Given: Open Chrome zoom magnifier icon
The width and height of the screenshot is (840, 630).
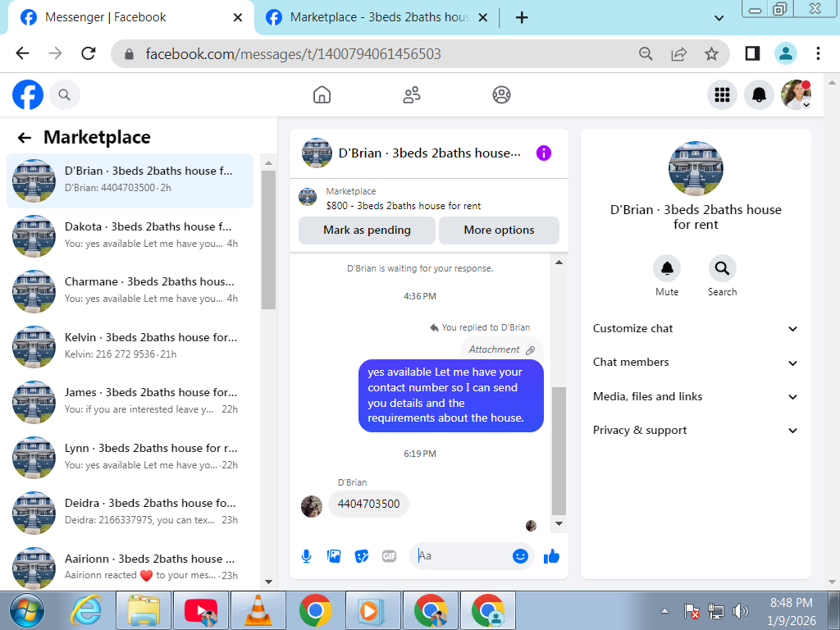Looking at the screenshot, I should 646,53.
